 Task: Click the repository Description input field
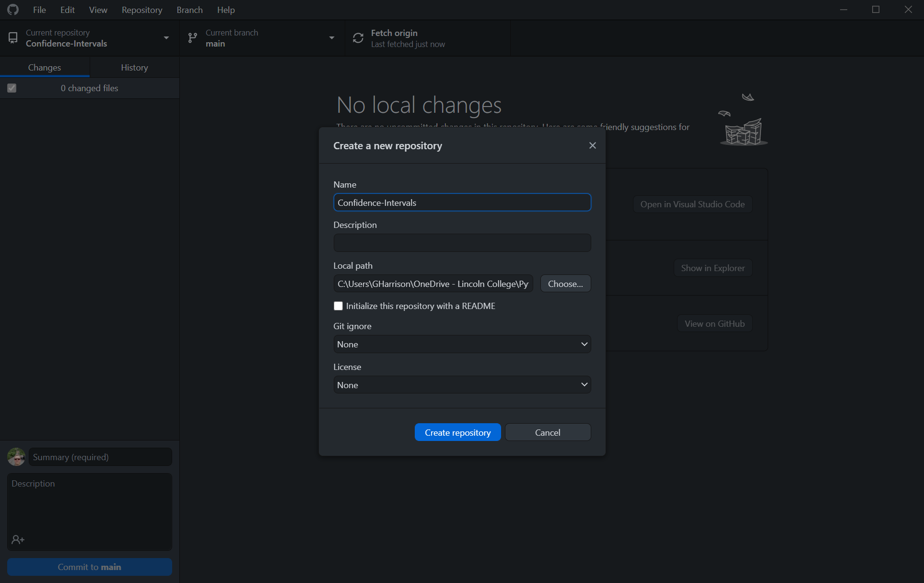pos(462,243)
